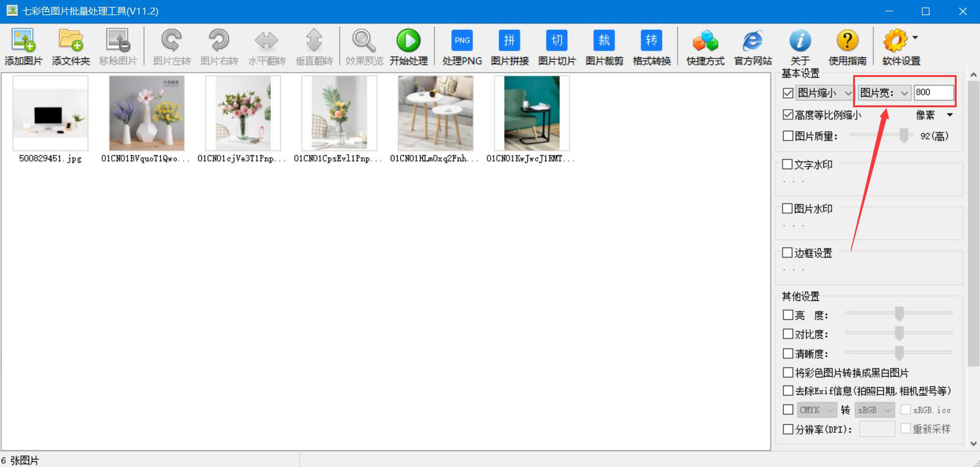Click the 快捷方式 (shortcut) cubes icon
Image resolution: width=980 pixels, height=467 pixels.
(705, 40)
